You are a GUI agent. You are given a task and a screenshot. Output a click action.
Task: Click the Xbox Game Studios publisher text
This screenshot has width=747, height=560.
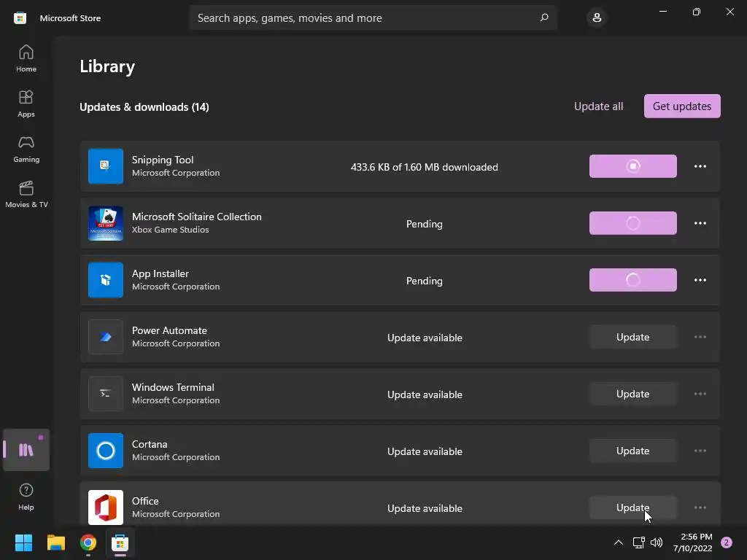[170, 230]
